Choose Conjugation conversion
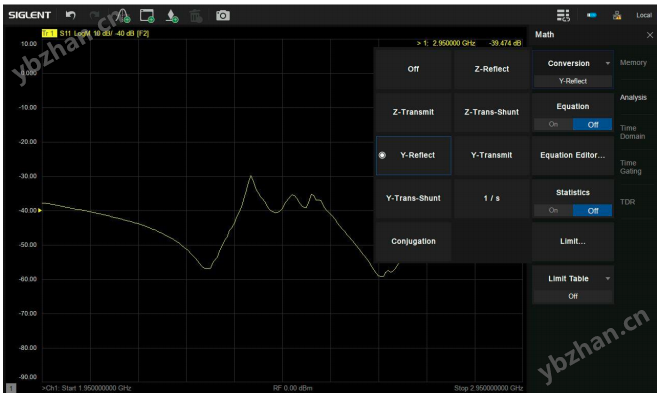This screenshot has width=661, height=397. coord(413,241)
